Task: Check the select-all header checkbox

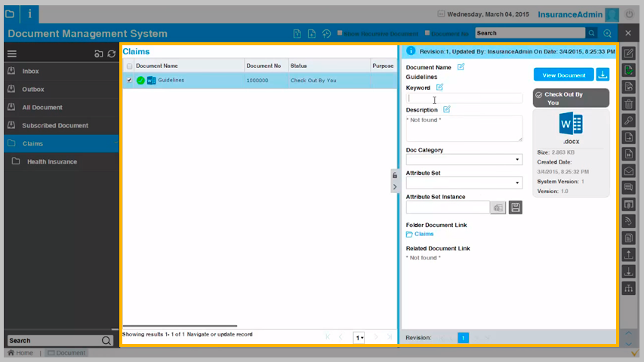Action: (x=129, y=66)
